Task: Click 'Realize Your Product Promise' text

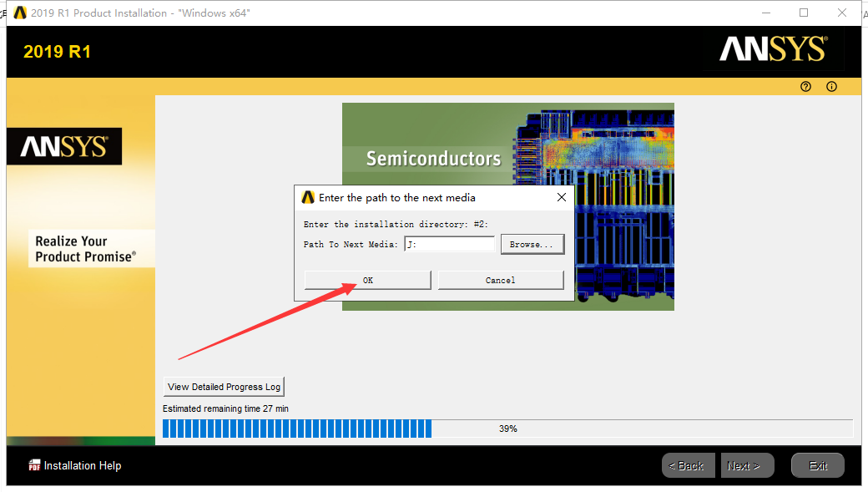Action: click(86, 249)
